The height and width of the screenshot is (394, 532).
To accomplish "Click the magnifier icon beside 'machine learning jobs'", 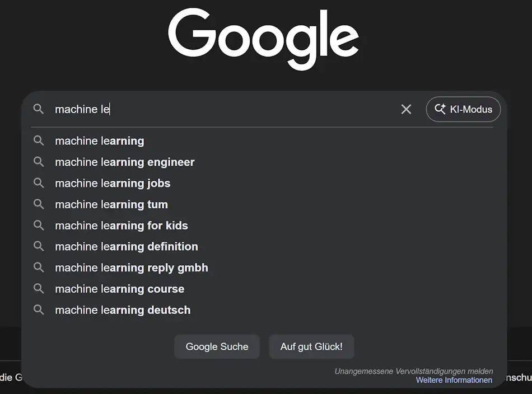I will tap(39, 183).
